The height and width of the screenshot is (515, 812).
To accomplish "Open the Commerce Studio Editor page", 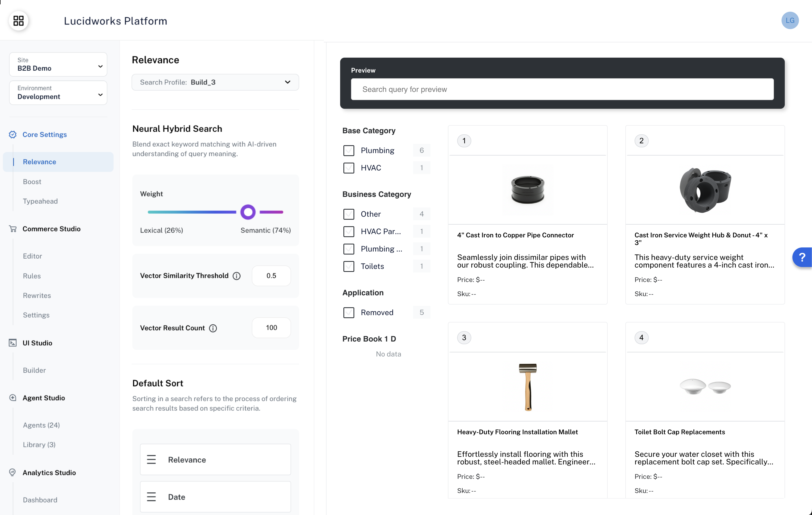I will pos(32,256).
